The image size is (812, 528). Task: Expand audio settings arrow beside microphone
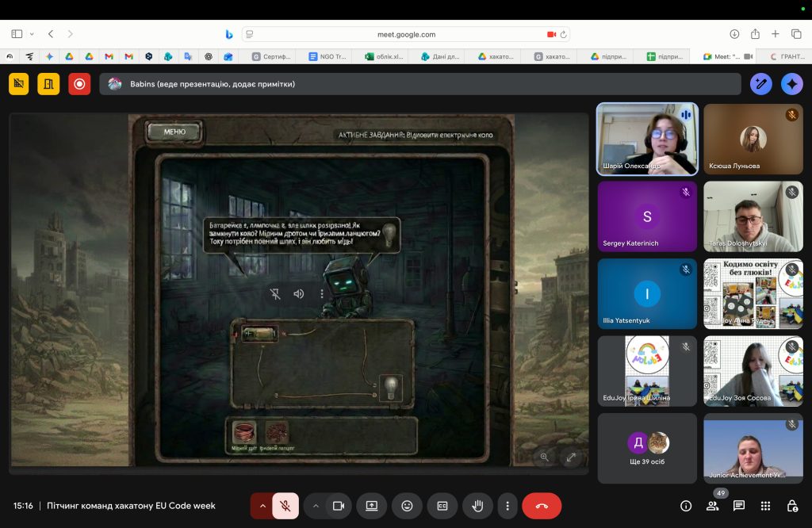[x=262, y=506]
